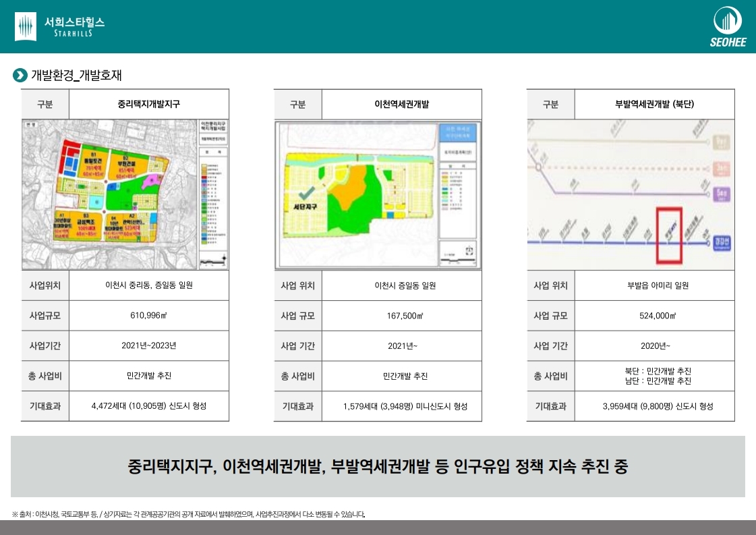Select the 2020년~ period cell

[x=654, y=346]
